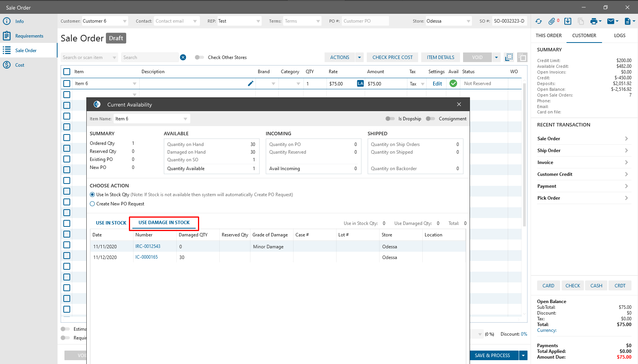Open attachments via the paperclip icon
The width and height of the screenshot is (638, 364).
click(552, 21)
